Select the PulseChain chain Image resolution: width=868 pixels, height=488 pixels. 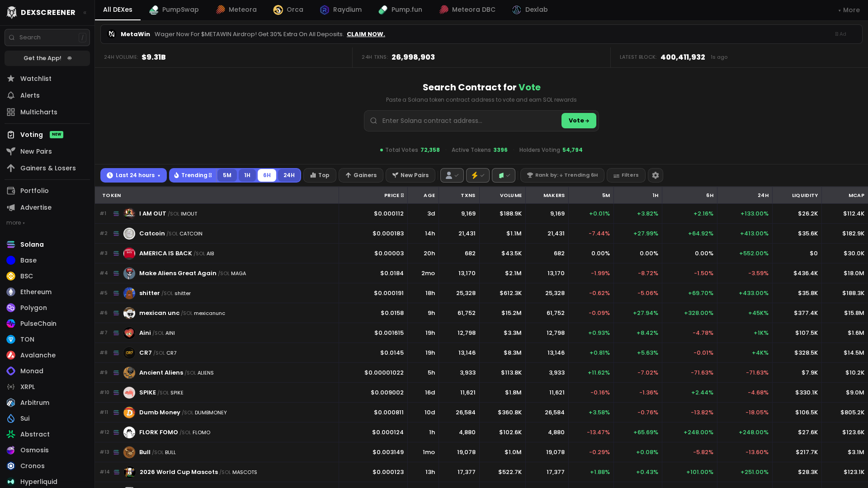click(x=47, y=324)
